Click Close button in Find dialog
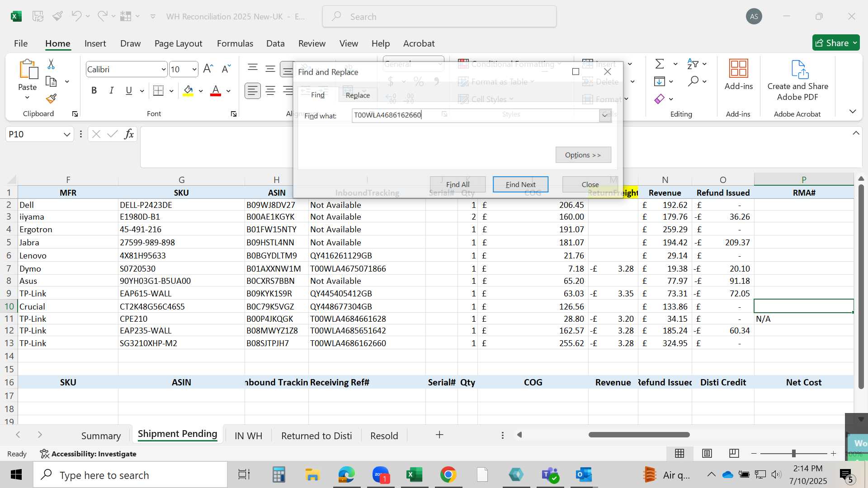 click(590, 184)
